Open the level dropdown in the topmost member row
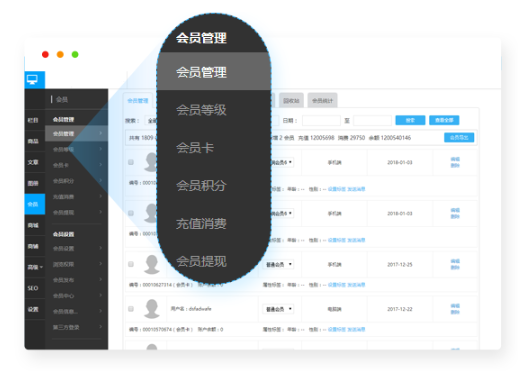527x371 pixels. (282, 162)
